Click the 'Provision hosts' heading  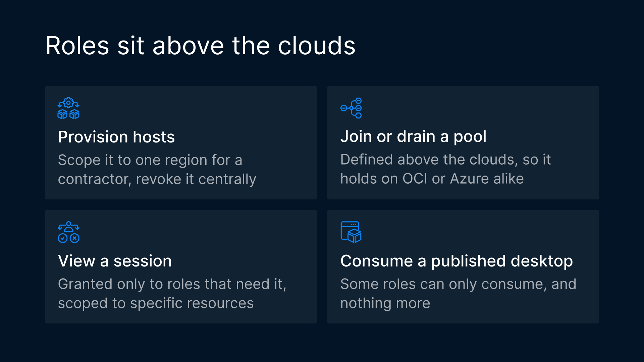coord(116,137)
